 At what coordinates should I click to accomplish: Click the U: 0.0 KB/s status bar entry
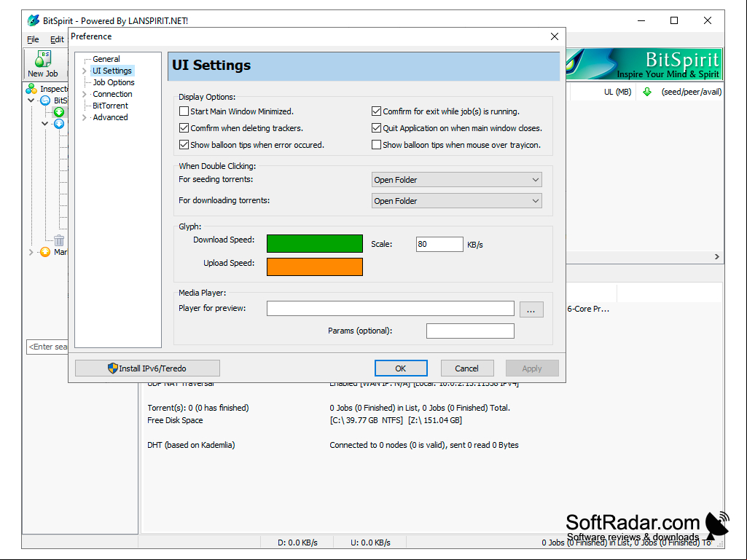[370, 543]
